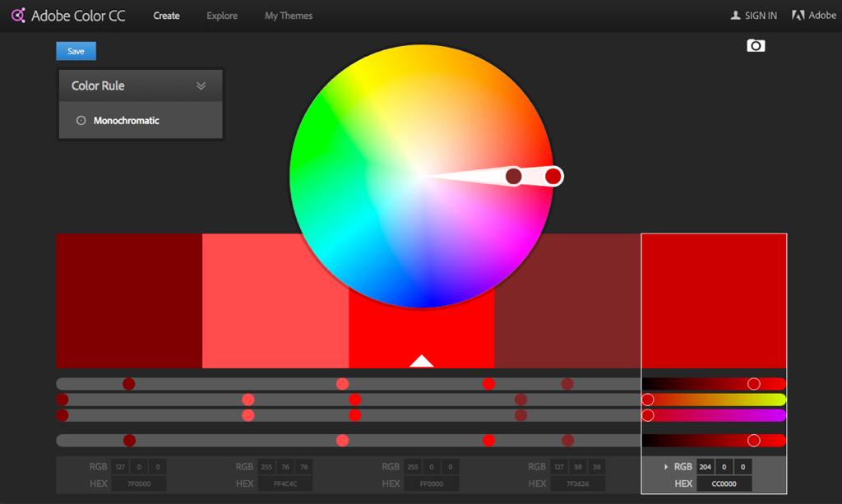This screenshot has width=842, height=504.
Task: Click the HEX field reading FF0000
Action: [432, 483]
